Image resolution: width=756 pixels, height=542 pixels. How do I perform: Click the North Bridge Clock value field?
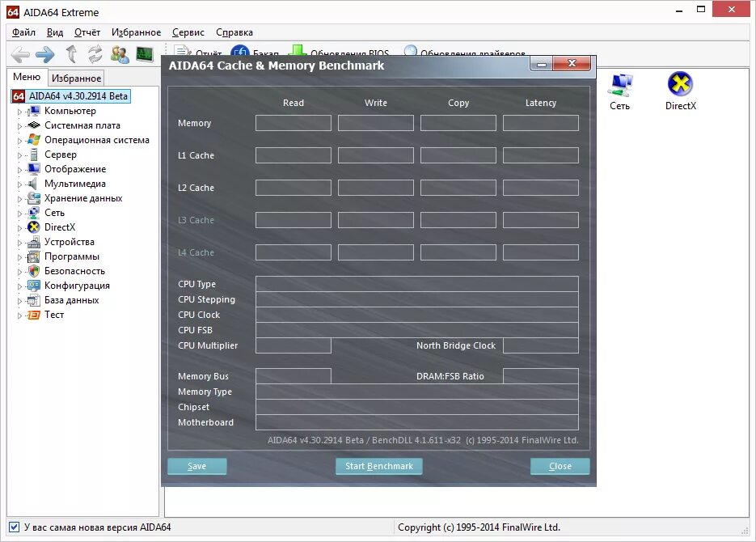(540, 345)
